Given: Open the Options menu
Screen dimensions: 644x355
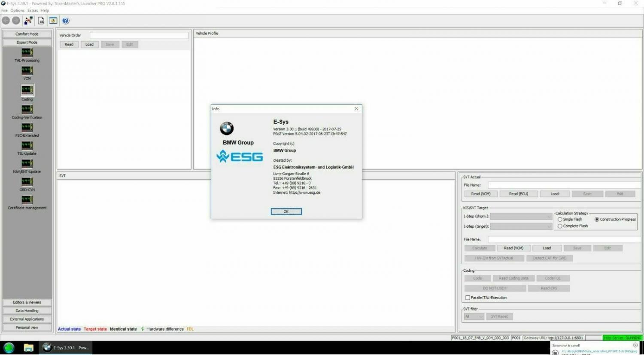Looking at the screenshot, I should click(17, 10).
